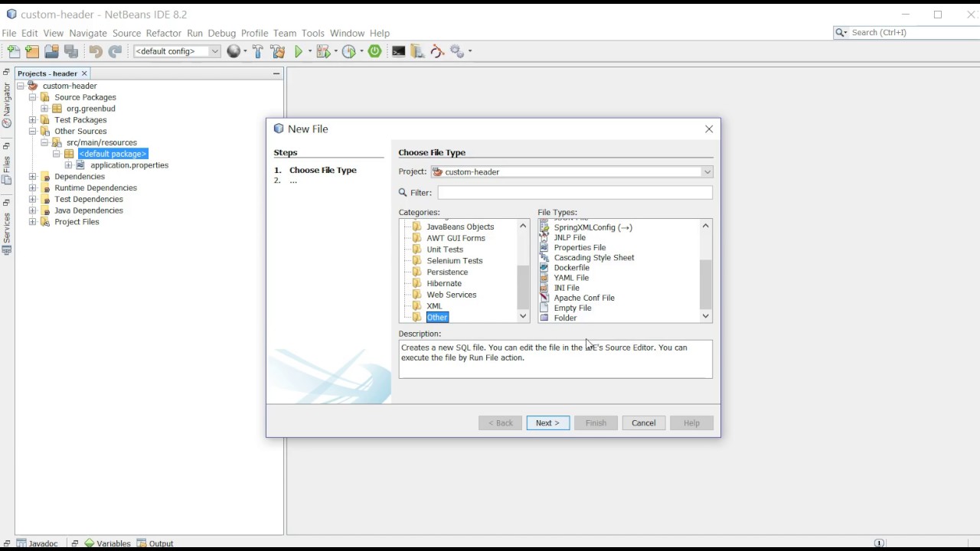980x551 pixels.
Task: Select application.properties in the project tree
Action: (129, 165)
